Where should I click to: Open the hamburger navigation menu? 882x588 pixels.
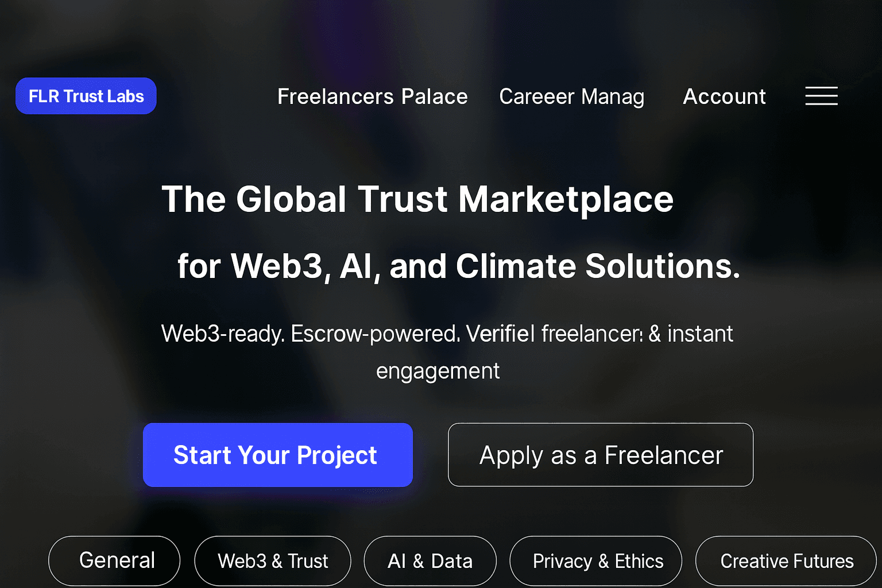tap(821, 96)
